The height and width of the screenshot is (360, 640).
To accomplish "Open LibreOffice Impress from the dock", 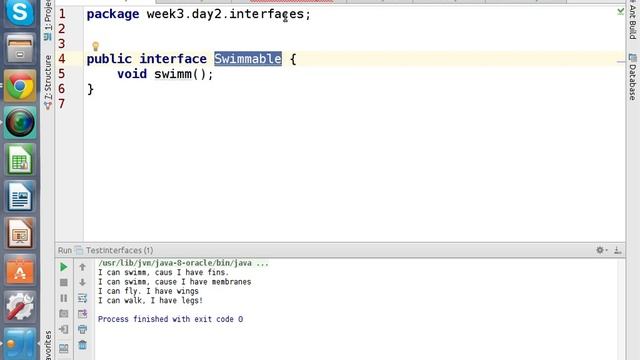I will [20, 233].
